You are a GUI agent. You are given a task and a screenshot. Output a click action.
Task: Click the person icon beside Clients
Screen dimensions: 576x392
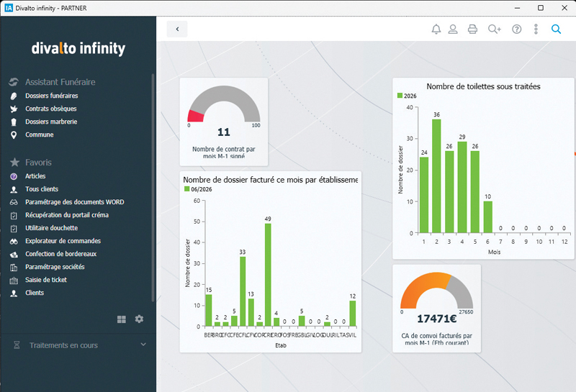tap(14, 293)
